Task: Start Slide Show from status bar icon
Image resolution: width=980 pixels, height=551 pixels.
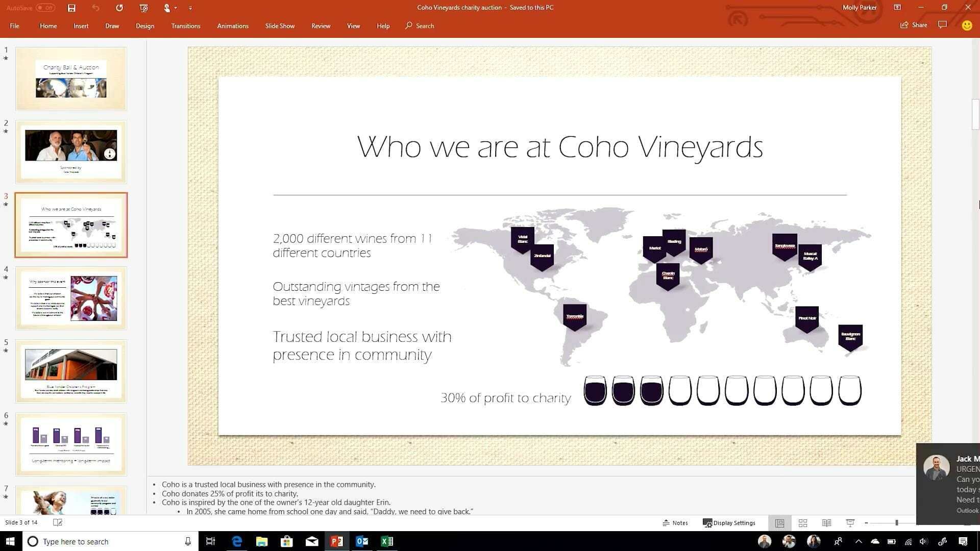Action: point(850,523)
